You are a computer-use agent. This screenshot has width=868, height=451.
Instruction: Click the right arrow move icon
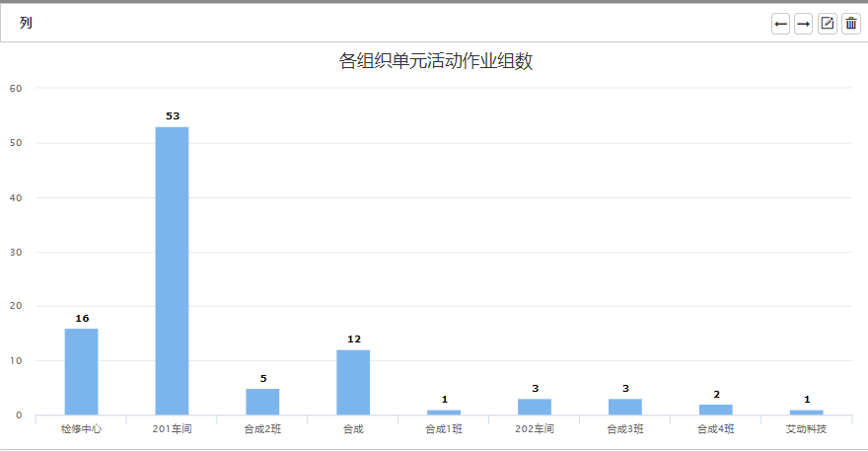coord(803,24)
